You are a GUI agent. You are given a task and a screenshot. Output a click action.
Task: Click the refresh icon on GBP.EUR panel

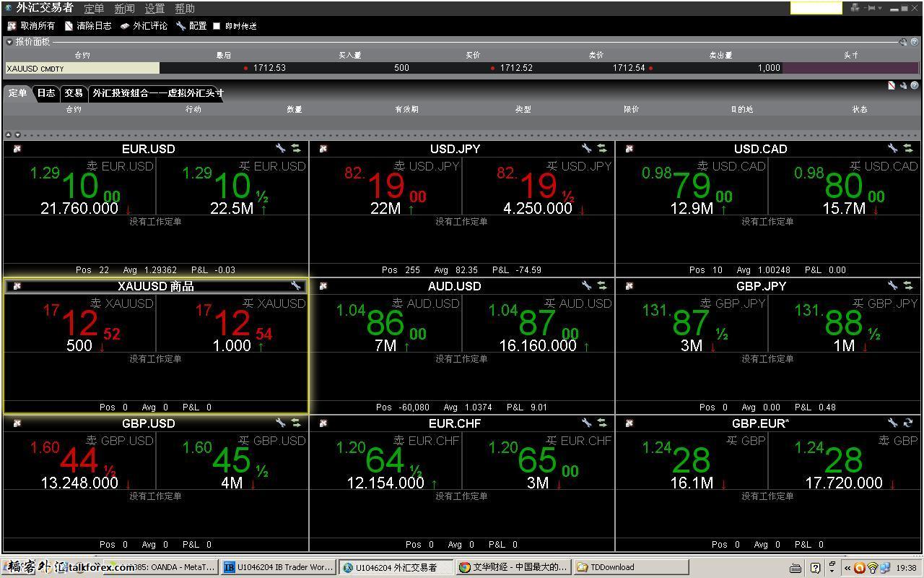[x=908, y=423]
